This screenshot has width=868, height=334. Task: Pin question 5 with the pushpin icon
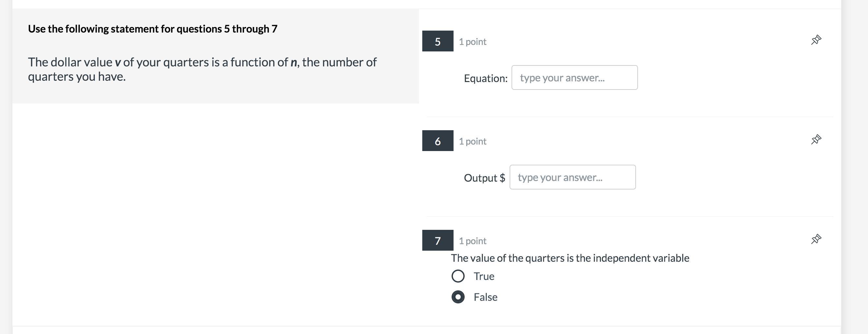pyautogui.click(x=816, y=40)
